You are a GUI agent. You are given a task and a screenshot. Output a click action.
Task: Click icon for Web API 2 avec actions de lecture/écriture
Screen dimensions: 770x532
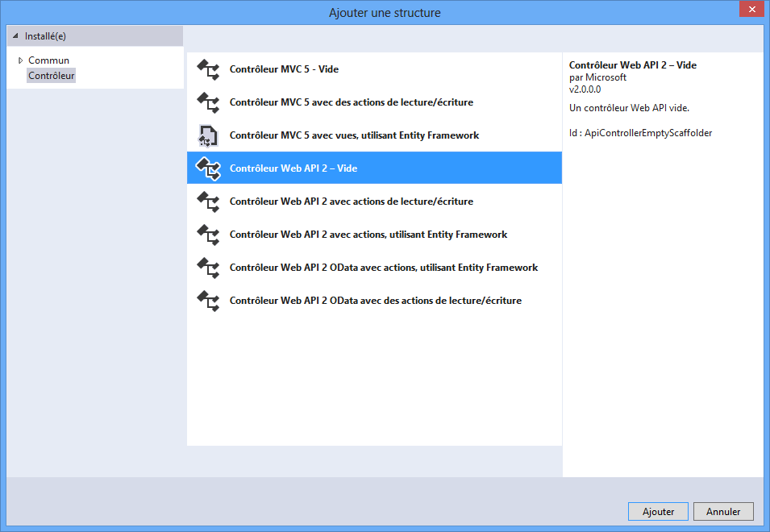pos(208,202)
